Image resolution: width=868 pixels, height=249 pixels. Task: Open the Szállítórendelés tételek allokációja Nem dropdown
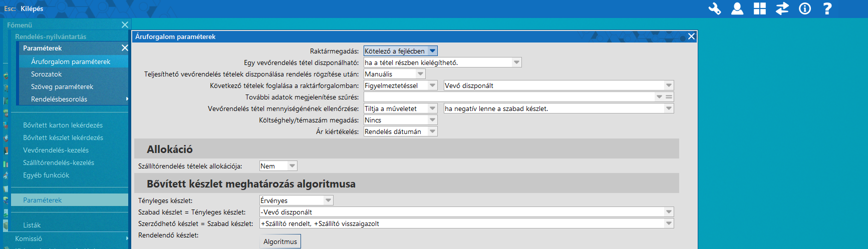tap(292, 166)
